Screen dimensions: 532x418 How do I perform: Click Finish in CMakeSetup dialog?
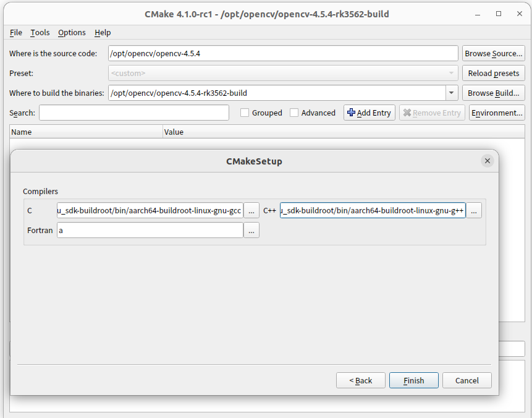click(x=413, y=380)
